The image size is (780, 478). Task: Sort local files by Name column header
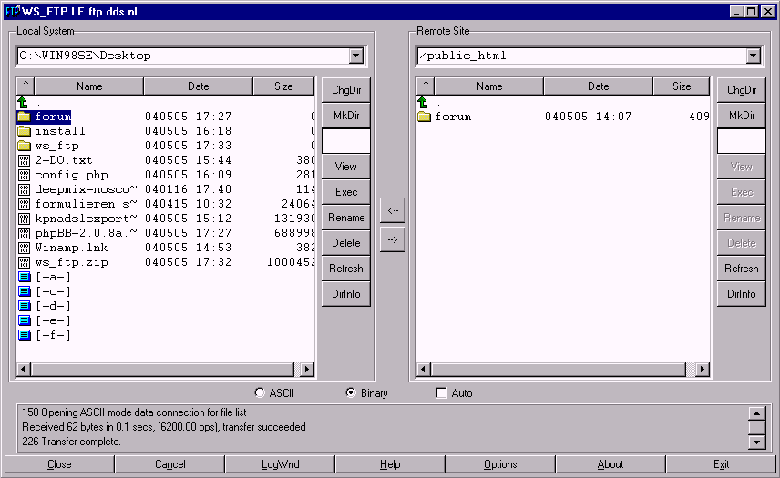pyautogui.click(x=89, y=87)
